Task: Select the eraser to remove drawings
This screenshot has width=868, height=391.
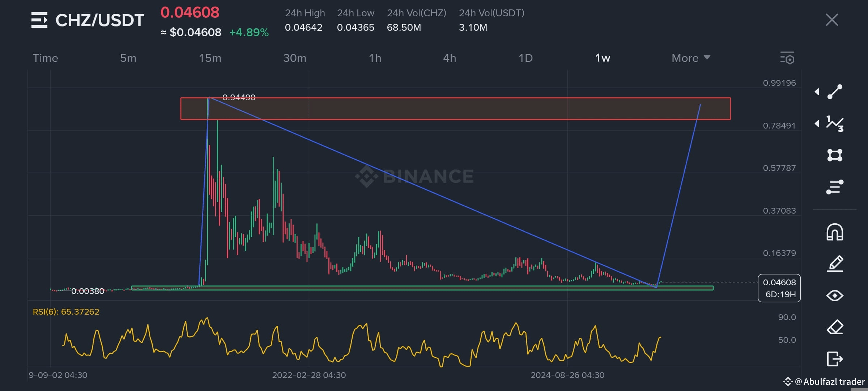Action: coord(835,327)
